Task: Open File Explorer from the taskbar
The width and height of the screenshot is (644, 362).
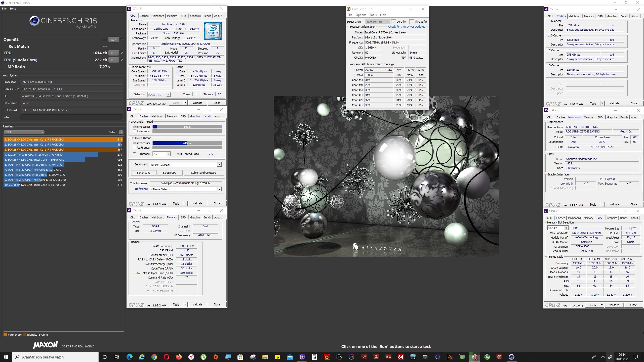Action: (x=265, y=357)
